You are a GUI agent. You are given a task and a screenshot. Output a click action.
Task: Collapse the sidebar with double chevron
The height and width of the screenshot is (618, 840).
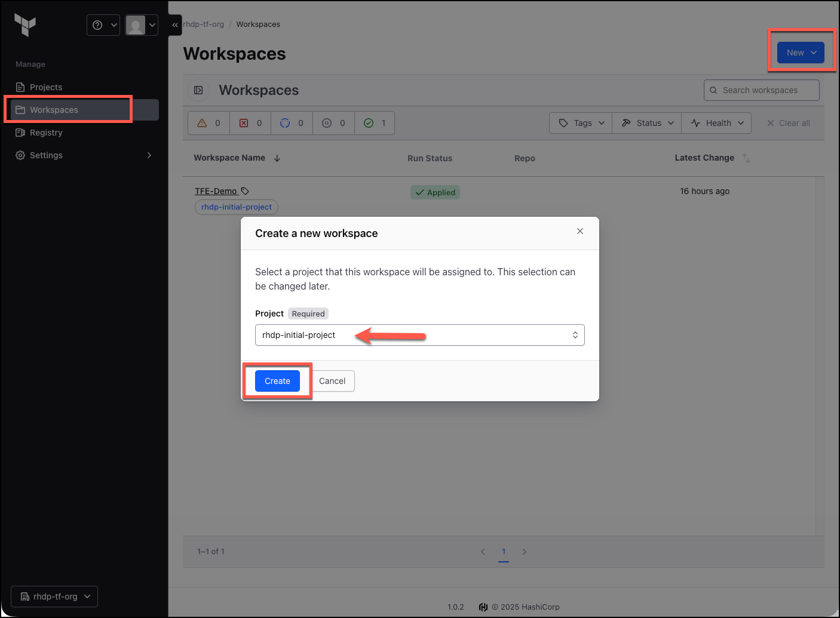tap(175, 25)
